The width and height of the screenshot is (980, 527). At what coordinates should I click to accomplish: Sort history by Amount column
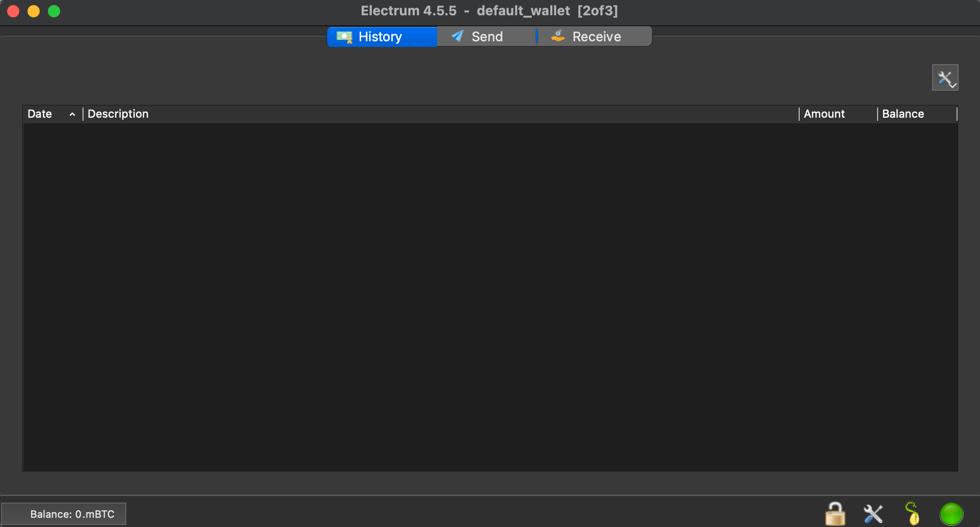(x=838, y=114)
